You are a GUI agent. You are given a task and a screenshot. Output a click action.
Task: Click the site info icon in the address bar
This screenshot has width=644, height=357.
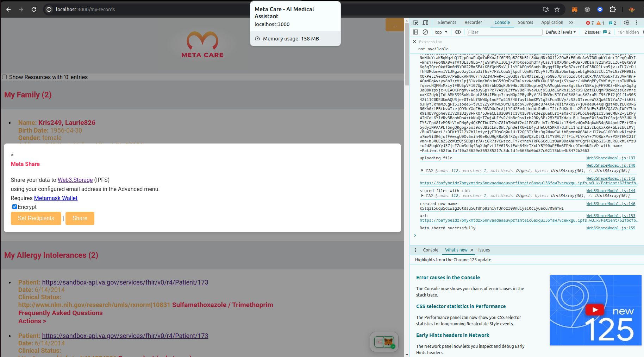[49, 9]
